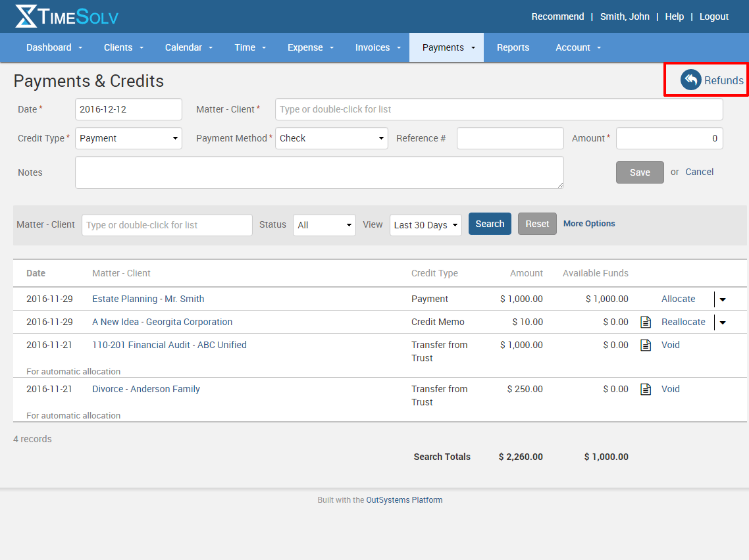Click the Void link for ABC Unified

[671, 344]
